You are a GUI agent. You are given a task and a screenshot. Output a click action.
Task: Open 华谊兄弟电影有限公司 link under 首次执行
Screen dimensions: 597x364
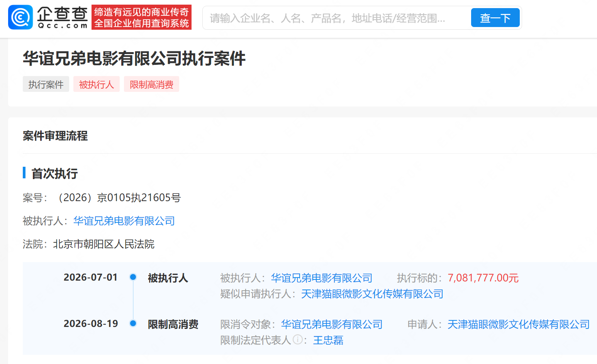pyautogui.click(x=124, y=221)
